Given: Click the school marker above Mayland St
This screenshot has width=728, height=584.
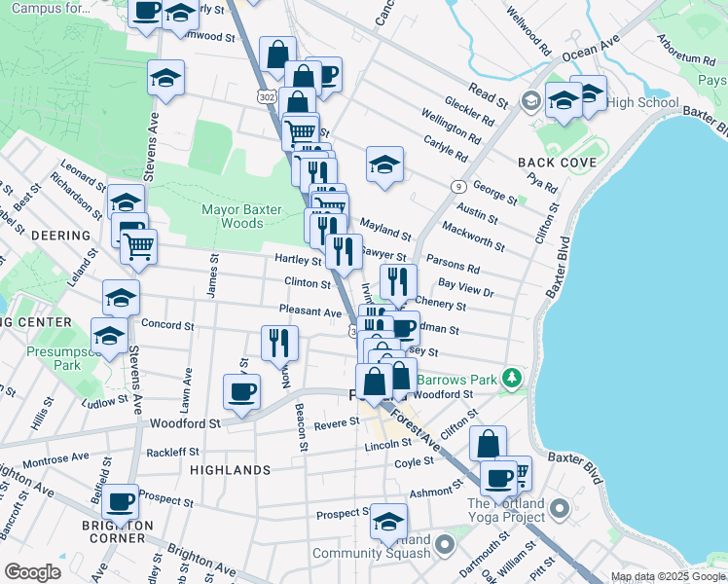Looking at the screenshot, I should point(385,164).
